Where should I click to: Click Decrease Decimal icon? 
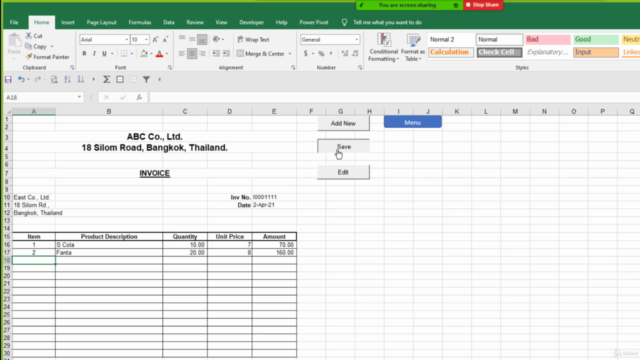(355, 53)
